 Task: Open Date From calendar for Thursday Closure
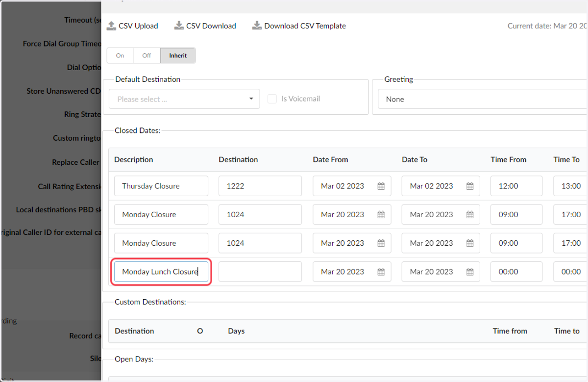click(x=381, y=186)
